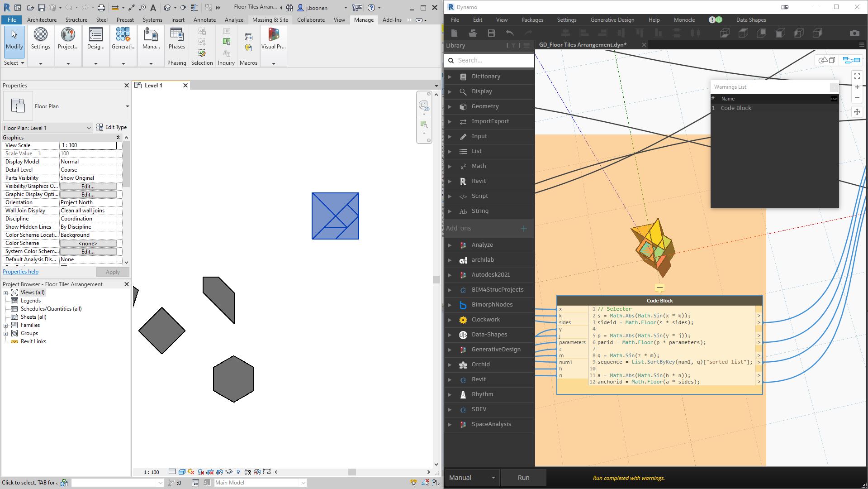868x489 pixels.
Task: Open Floor Plan type selector dropdown
Action: (x=127, y=106)
